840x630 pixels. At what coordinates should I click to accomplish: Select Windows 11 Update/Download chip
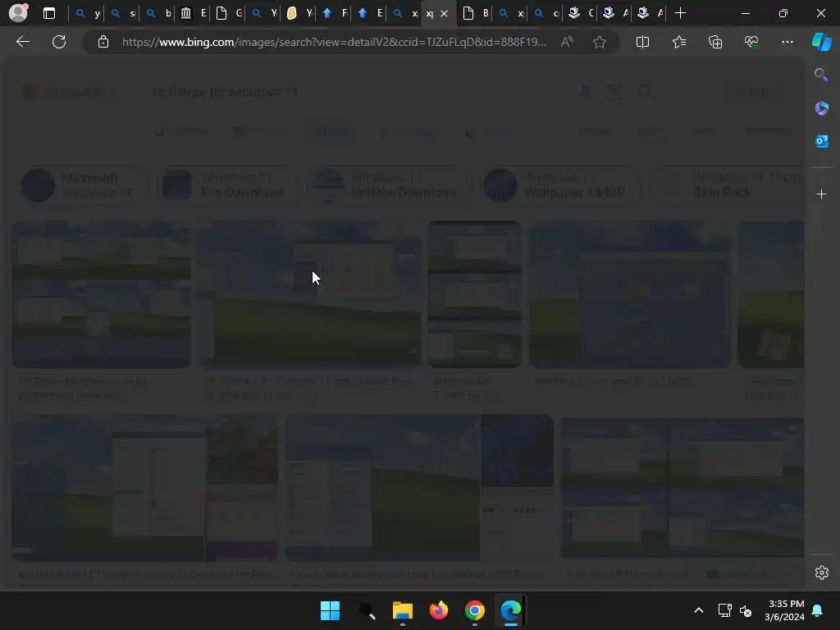coord(390,185)
